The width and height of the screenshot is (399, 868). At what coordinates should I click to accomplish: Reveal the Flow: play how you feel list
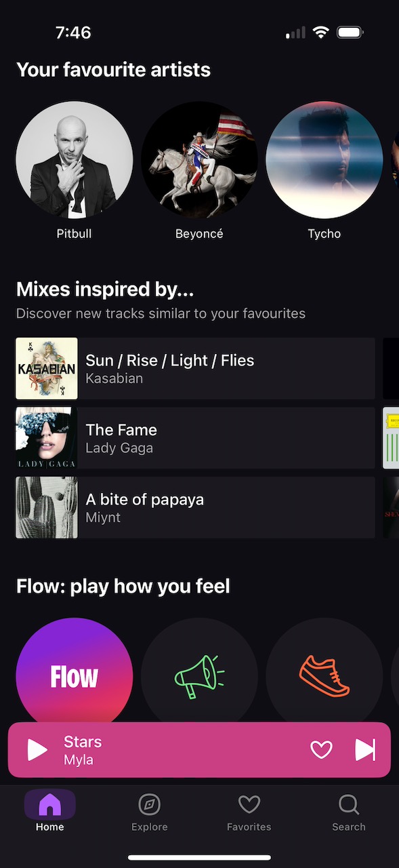pyautogui.click(x=123, y=586)
